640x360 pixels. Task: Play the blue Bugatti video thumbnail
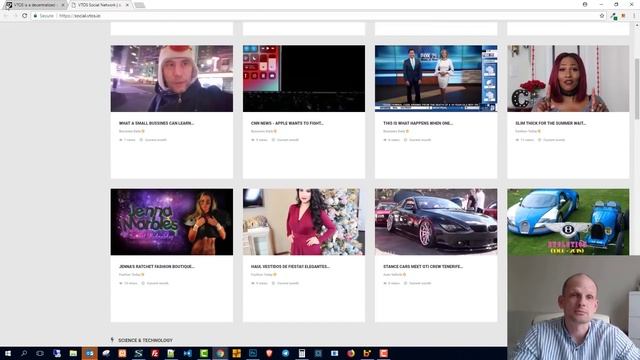coord(568,222)
